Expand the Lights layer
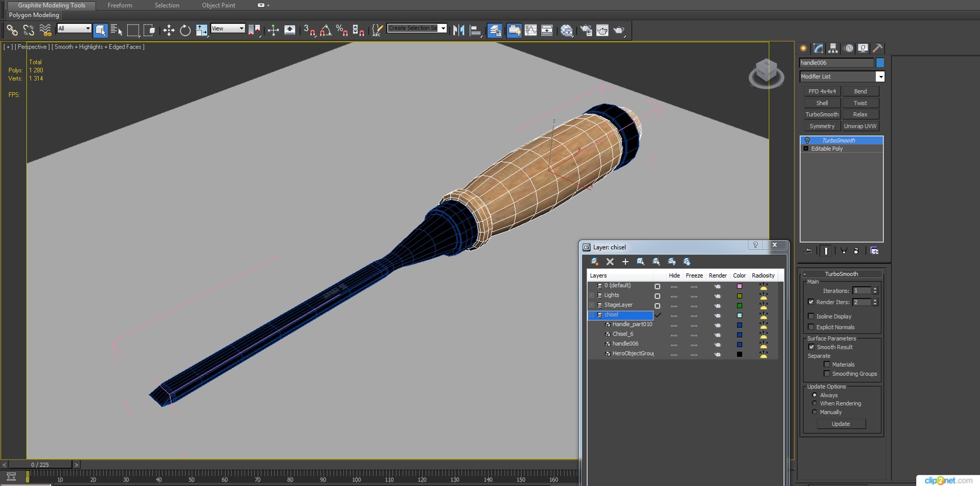This screenshot has width=980, height=486. click(x=592, y=295)
